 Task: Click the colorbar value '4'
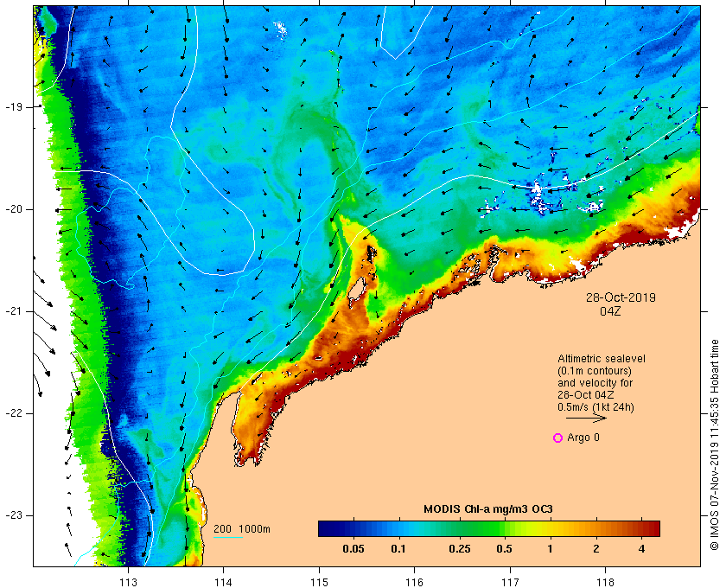tap(641, 549)
